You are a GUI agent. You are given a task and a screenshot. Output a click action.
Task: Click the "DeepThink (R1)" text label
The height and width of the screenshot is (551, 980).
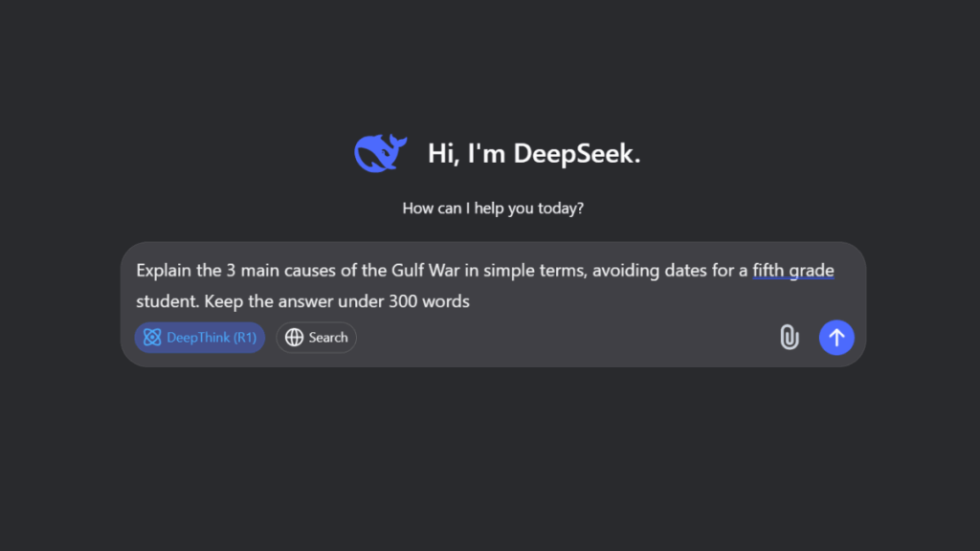[x=212, y=338]
